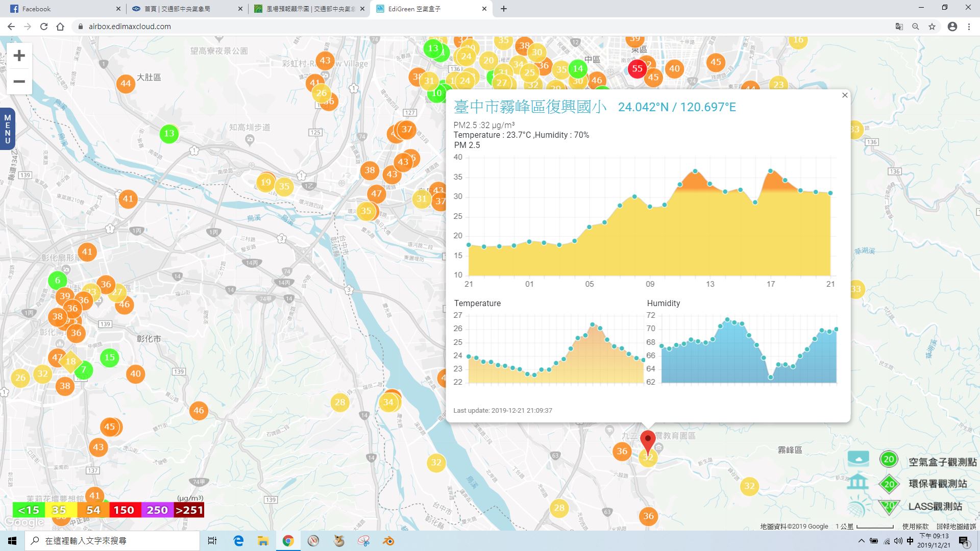Go forward in browser history
Screen dimensions: 980x551
tap(28, 27)
